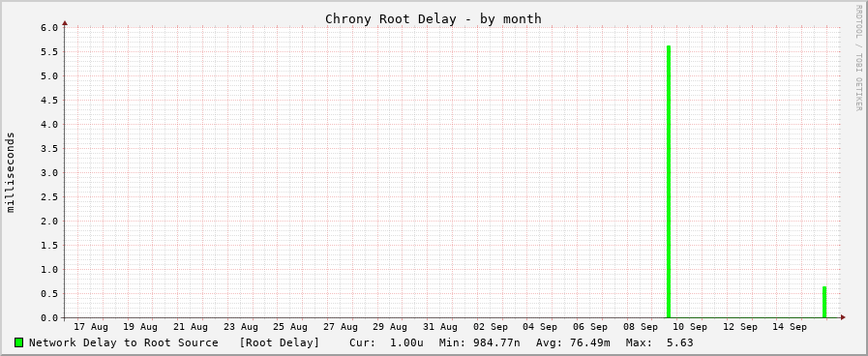Click the '[Root Delay]' legend text
Image resolution: width=868 pixels, height=356 pixels.
click(280, 342)
